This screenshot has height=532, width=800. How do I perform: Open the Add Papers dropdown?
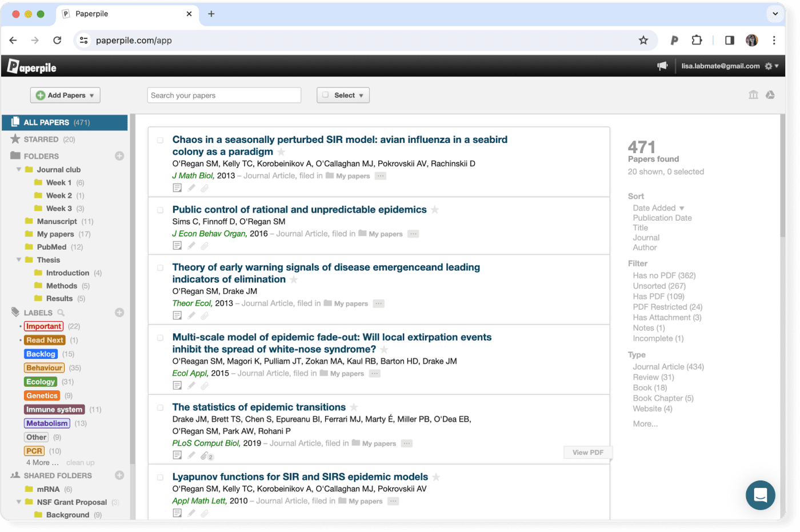pyautogui.click(x=65, y=95)
